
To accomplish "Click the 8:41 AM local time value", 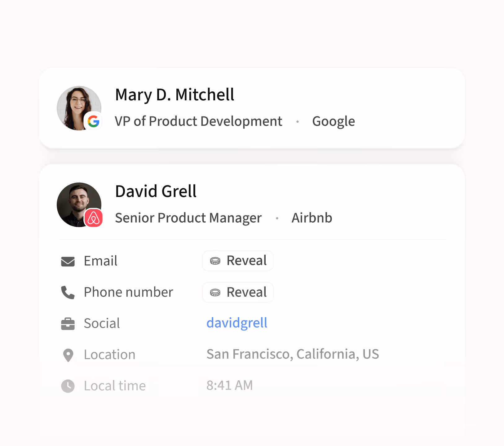I will pyautogui.click(x=230, y=386).
